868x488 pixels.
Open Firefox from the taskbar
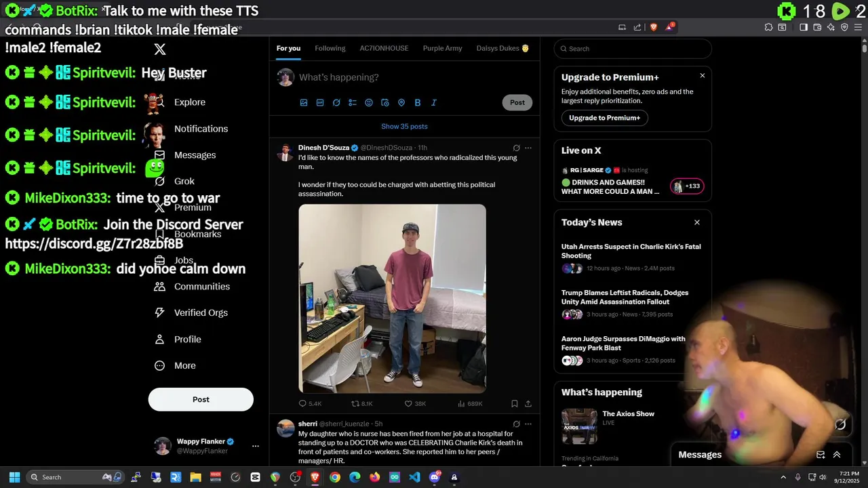(x=374, y=477)
